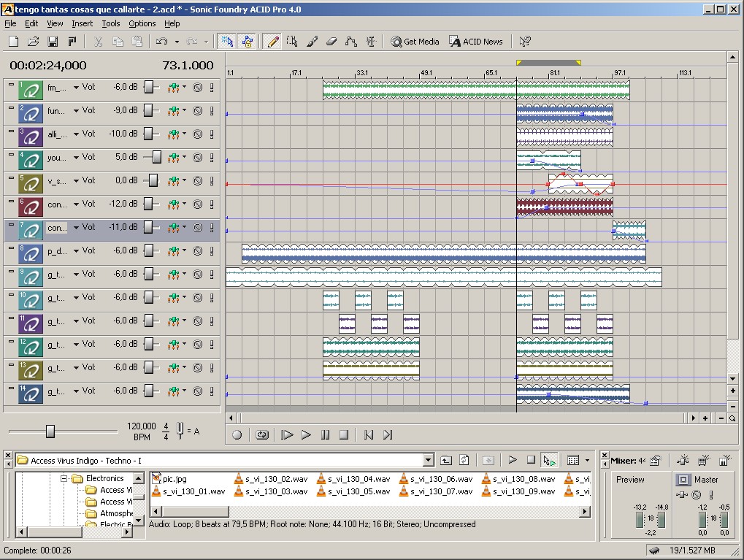Open the Explorer views dropdown arrow

click(x=587, y=460)
